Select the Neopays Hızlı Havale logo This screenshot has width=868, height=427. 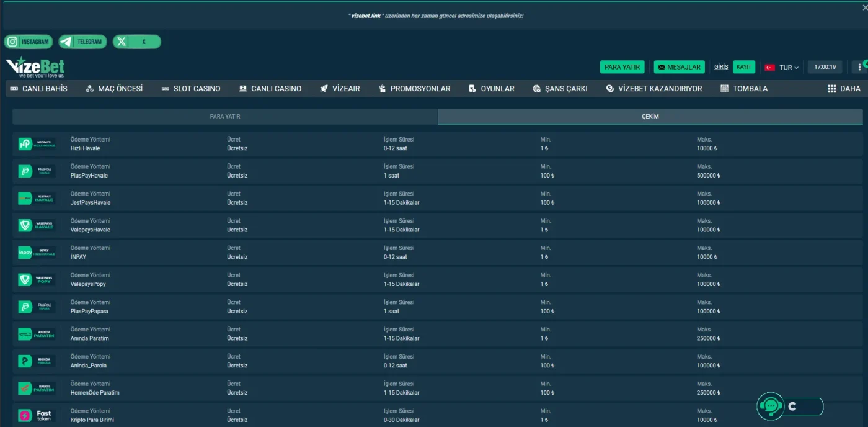click(x=37, y=144)
